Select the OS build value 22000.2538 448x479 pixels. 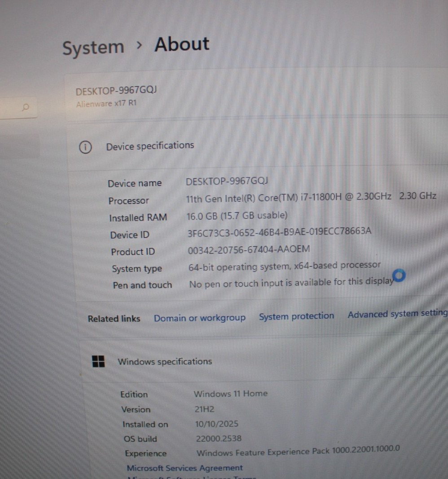(219, 439)
